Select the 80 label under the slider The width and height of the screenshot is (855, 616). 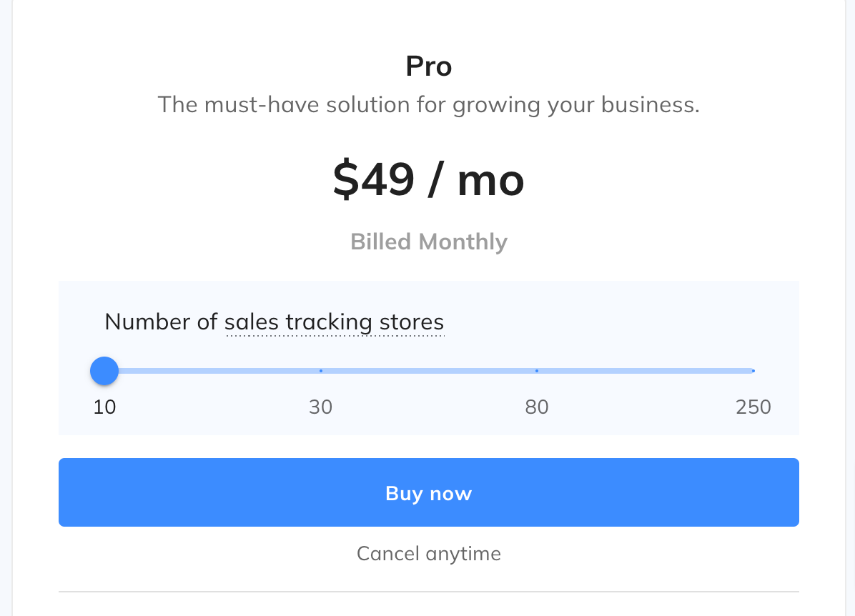tap(537, 407)
